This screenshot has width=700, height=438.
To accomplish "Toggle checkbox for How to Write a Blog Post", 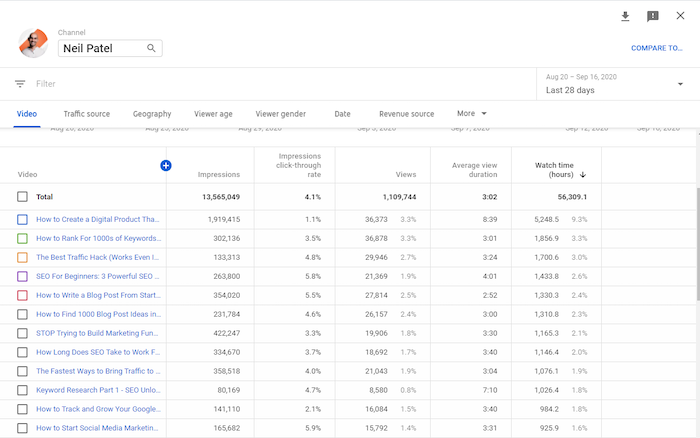I will click(x=22, y=296).
